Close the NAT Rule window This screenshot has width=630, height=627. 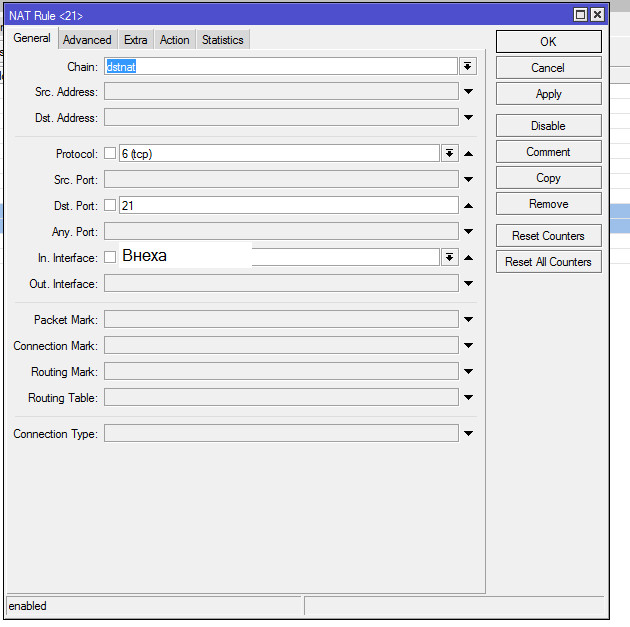(x=597, y=15)
